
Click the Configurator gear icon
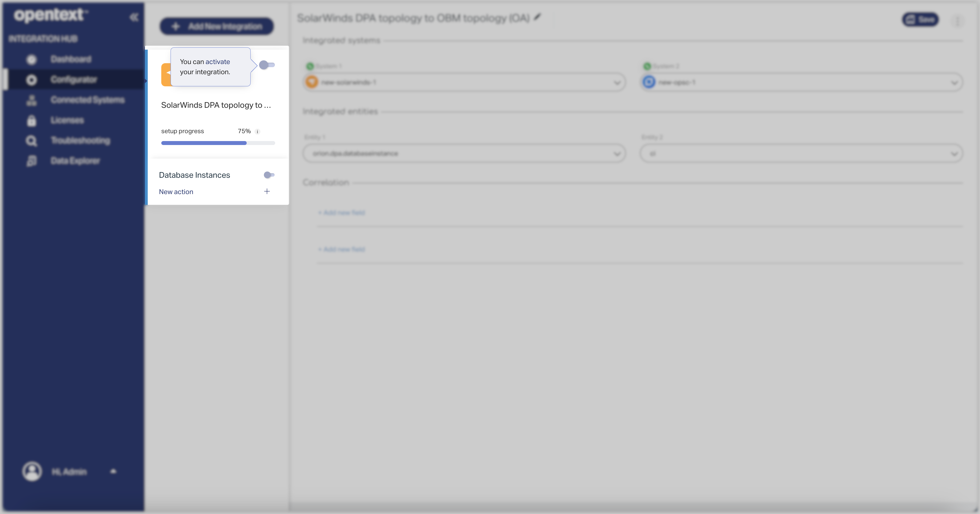[x=32, y=80]
